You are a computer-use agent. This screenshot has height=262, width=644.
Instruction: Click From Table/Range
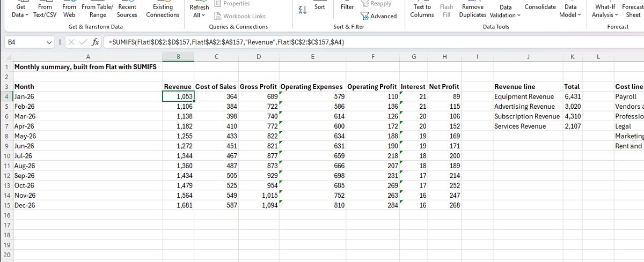coord(97,11)
